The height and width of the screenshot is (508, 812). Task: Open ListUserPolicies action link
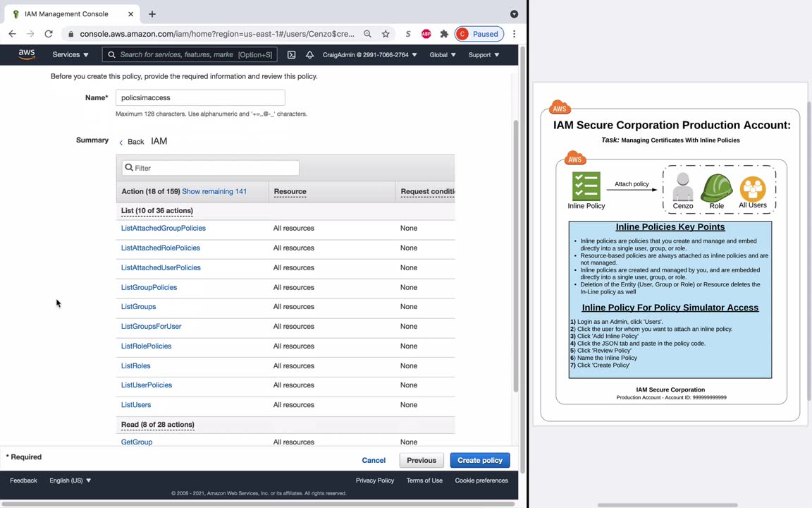point(147,385)
